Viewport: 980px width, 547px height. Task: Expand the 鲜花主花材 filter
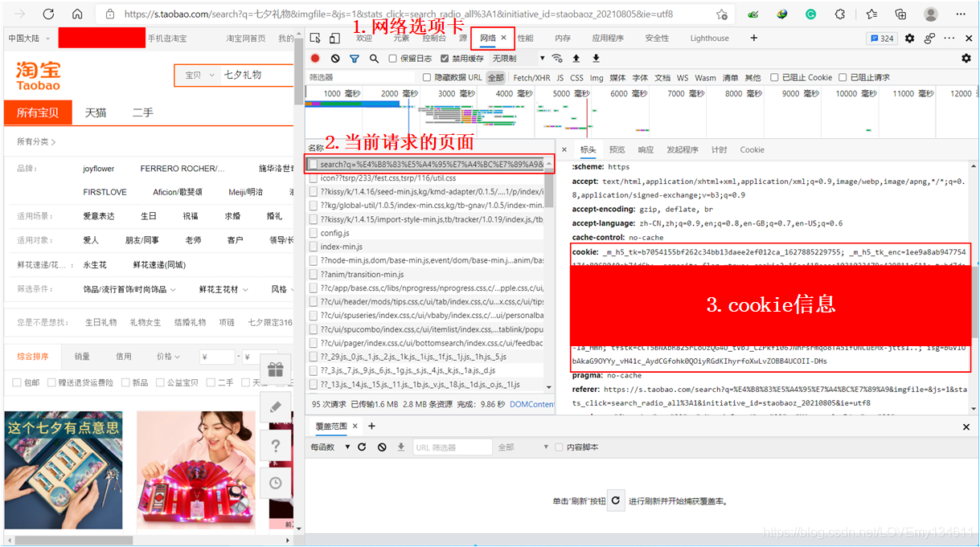[x=223, y=290]
